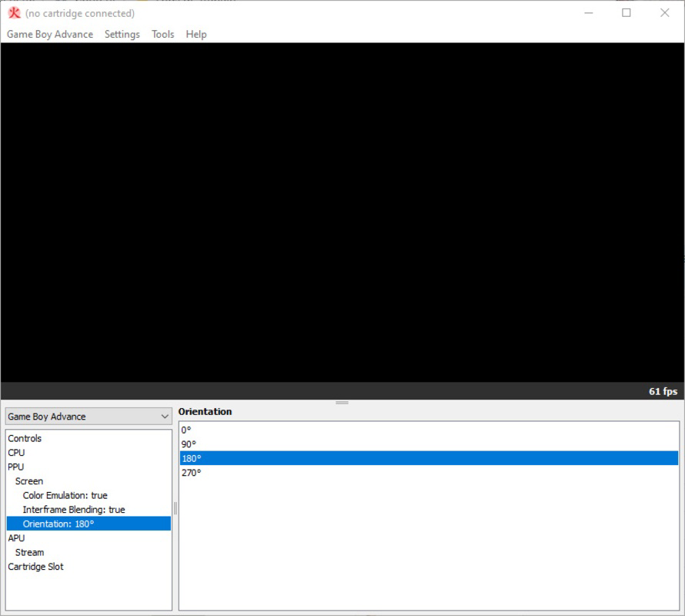Open the Game Boy Advance system dropdown
The height and width of the screenshot is (616, 685).
coord(89,417)
